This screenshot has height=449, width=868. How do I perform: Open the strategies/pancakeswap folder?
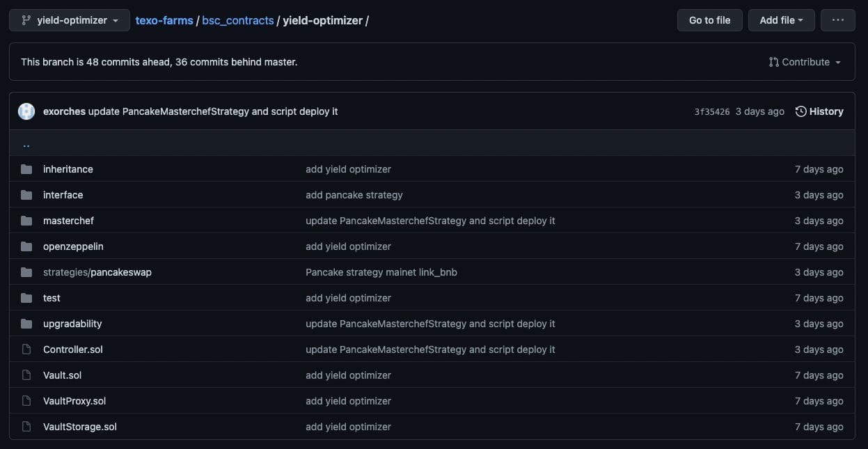97,272
